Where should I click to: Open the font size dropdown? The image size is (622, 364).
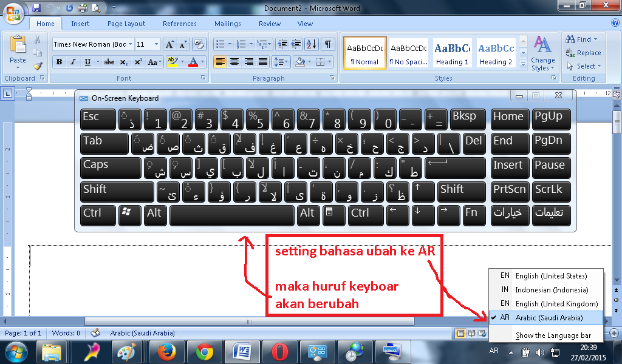click(x=156, y=44)
